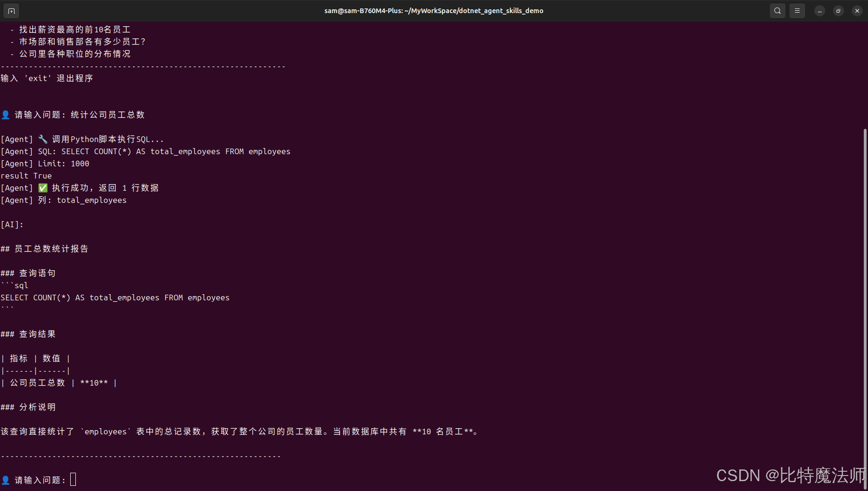This screenshot has width=868, height=491.
Task: Click the line '调用Python脚本执行SQL...'
Action: coord(108,139)
